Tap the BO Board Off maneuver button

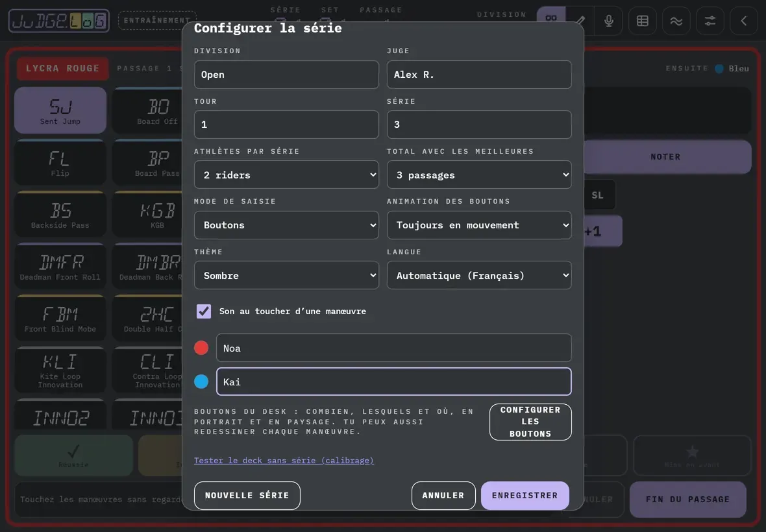point(147,110)
